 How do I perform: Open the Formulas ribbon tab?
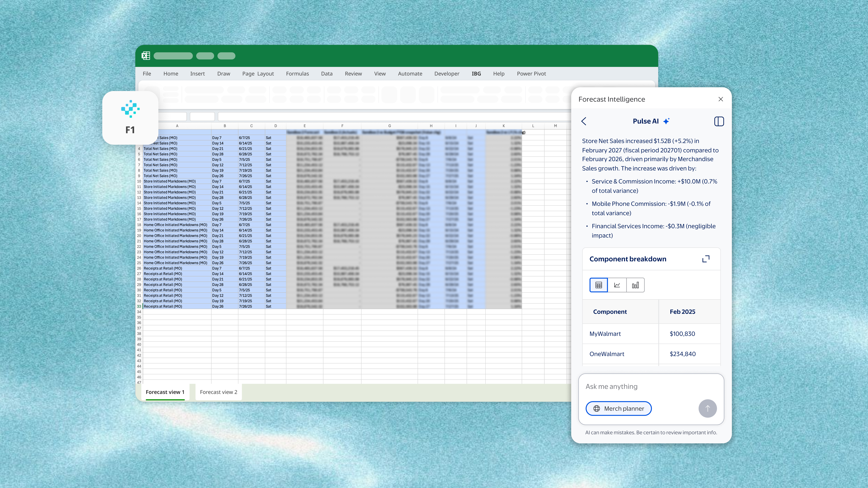(x=297, y=73)
